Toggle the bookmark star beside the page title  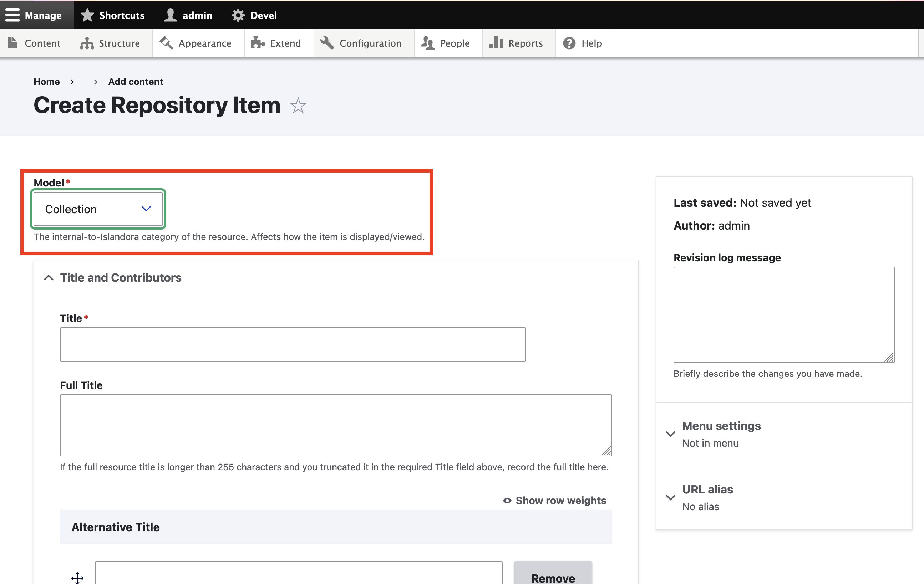click(x=298, y=106)
